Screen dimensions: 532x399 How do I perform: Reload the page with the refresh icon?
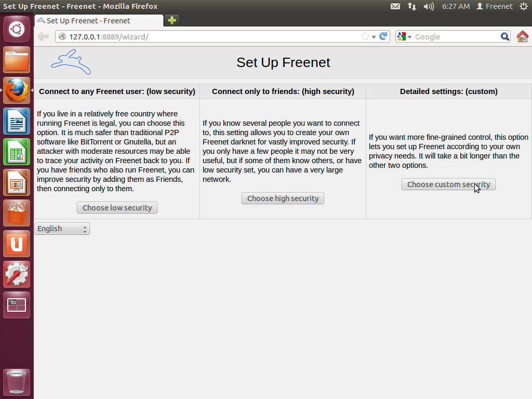coord(383,36)
